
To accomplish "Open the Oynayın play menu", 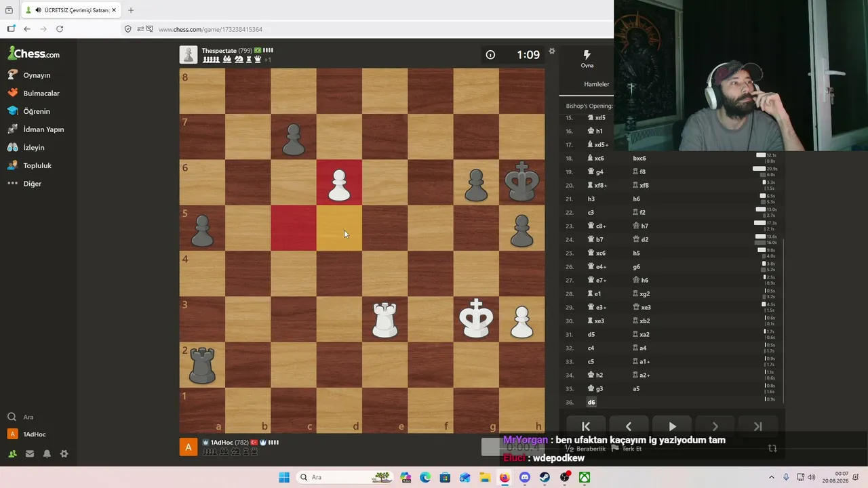I will tap(29, 75).
